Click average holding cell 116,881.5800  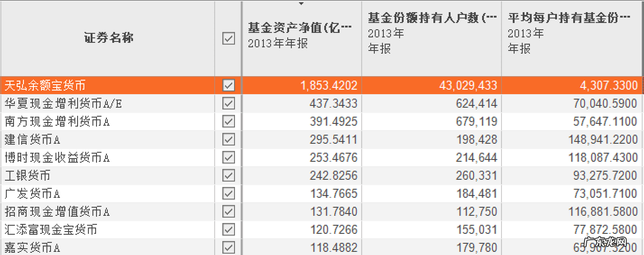click(x=572, y=211)
